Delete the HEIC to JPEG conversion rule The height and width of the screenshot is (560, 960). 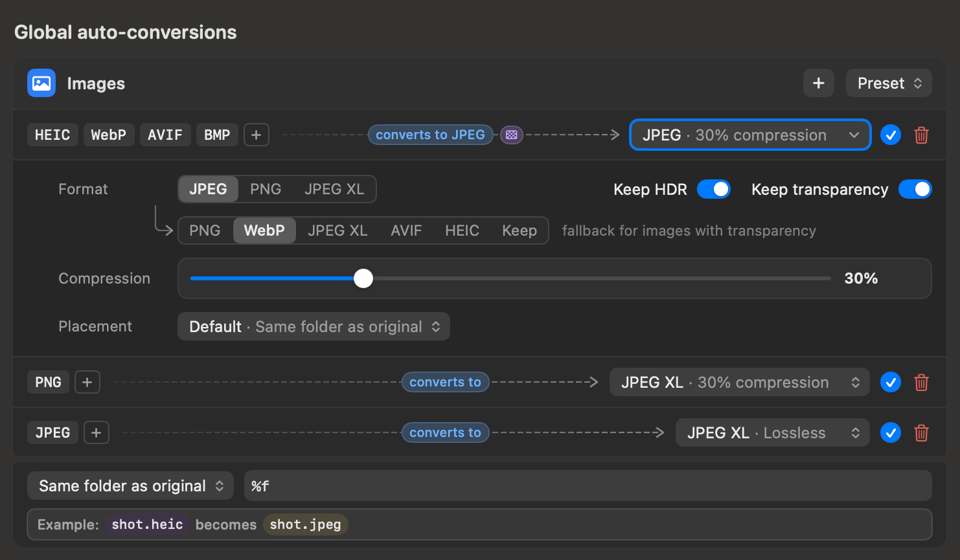click(x=921, y=135)
